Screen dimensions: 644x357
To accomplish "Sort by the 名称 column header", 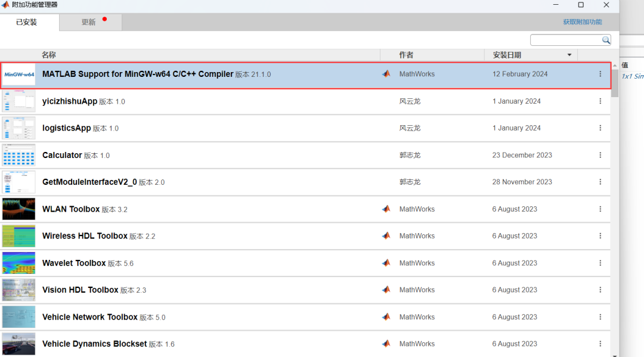I will 48,55.
